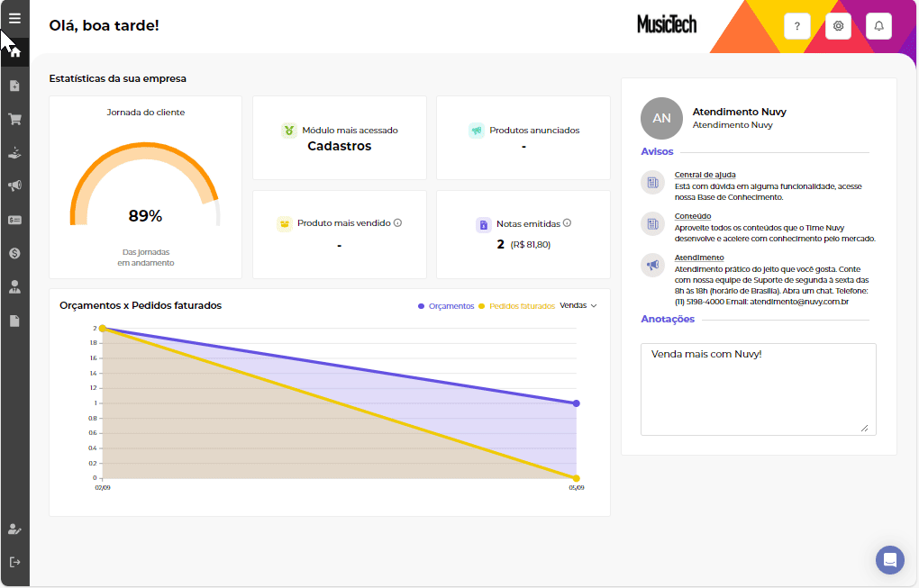Expand the Vendas dropdown above the chart
Viewport: 919px width, 588px height.
click(x=578, y=306)
